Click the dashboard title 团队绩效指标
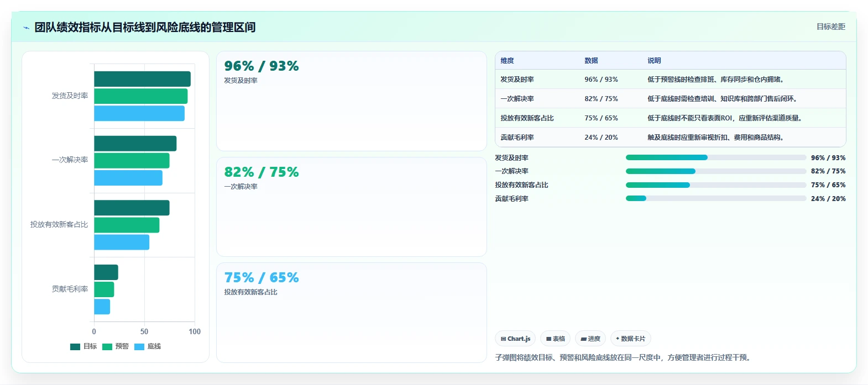This screenshot has width=868, height=385. [145, 27]
